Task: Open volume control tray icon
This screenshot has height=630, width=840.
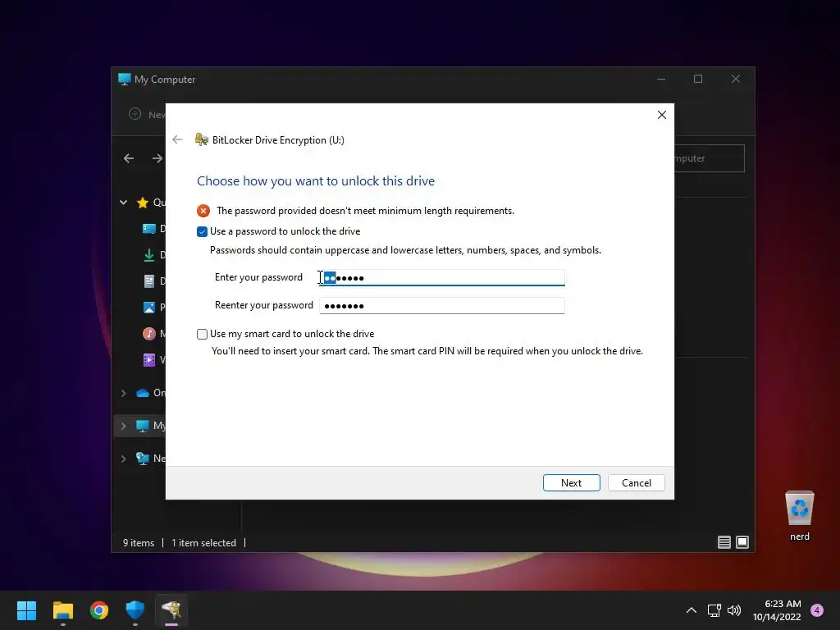Action: click(734, 610)
